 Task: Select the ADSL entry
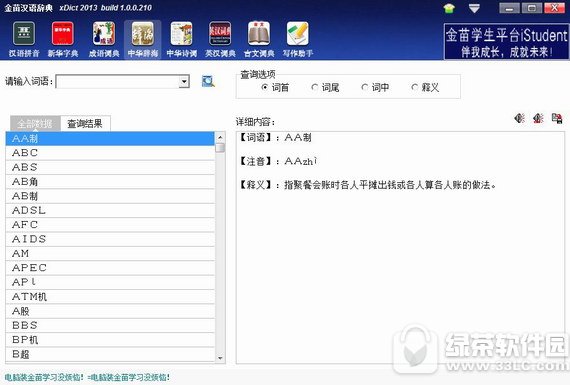[110, 210]
